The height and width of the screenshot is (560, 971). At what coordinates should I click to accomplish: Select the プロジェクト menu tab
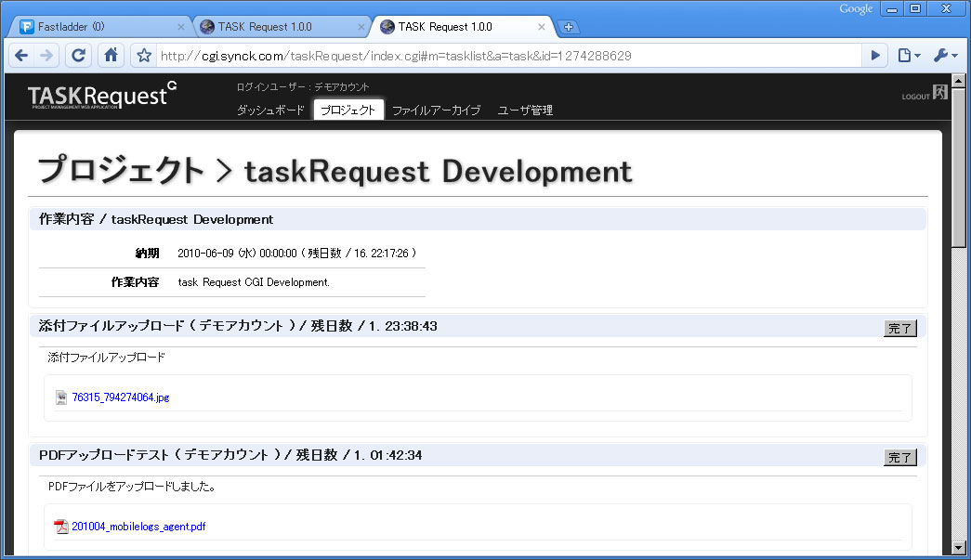tap(348, 111)
